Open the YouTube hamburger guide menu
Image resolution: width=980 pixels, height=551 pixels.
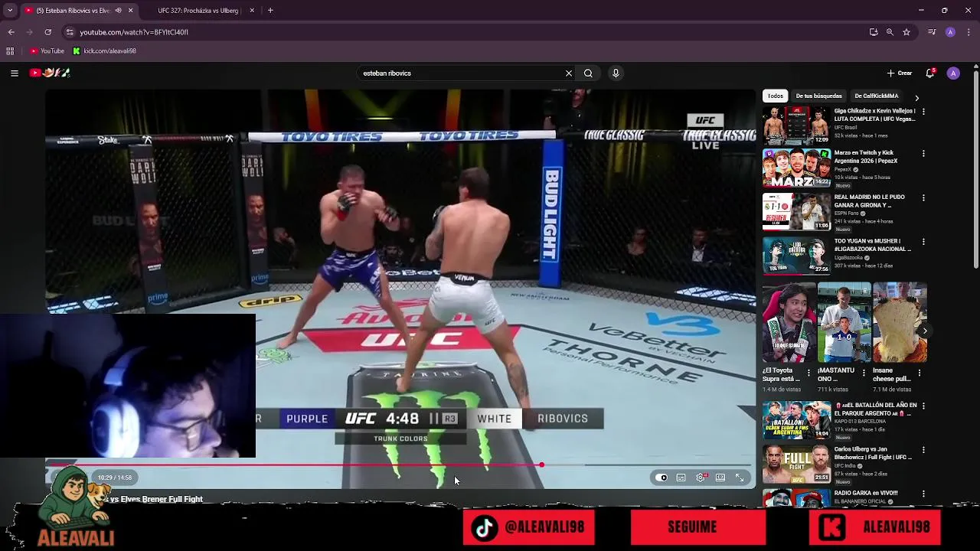coord(15,73)
